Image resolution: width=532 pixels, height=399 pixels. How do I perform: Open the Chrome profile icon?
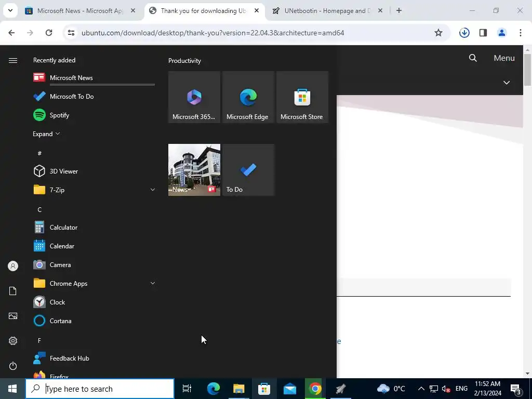click(502, 33)
